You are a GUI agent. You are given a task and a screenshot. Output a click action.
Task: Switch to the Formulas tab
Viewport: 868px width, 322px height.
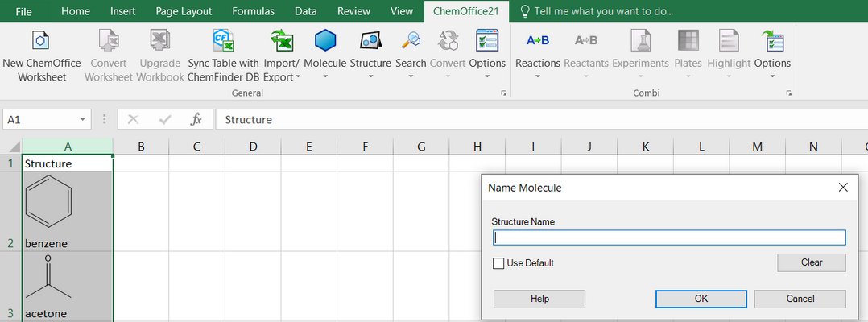(x=253, y=11)
